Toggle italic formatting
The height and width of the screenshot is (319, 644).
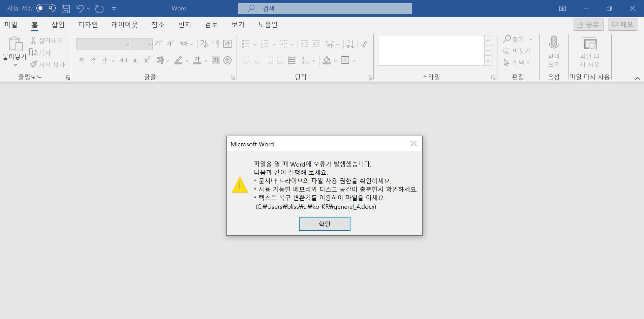[x=93, y=60]
